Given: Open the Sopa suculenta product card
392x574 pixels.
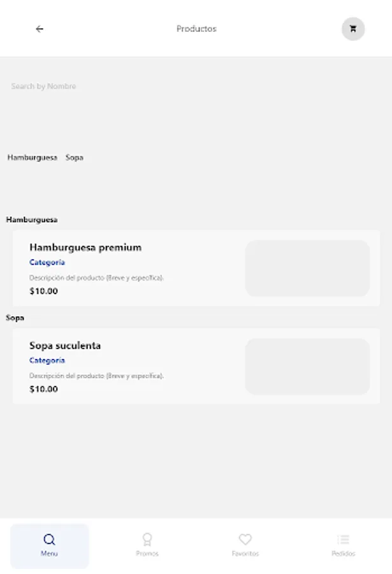Looking at the screenshot, I should tap(127, 366).
